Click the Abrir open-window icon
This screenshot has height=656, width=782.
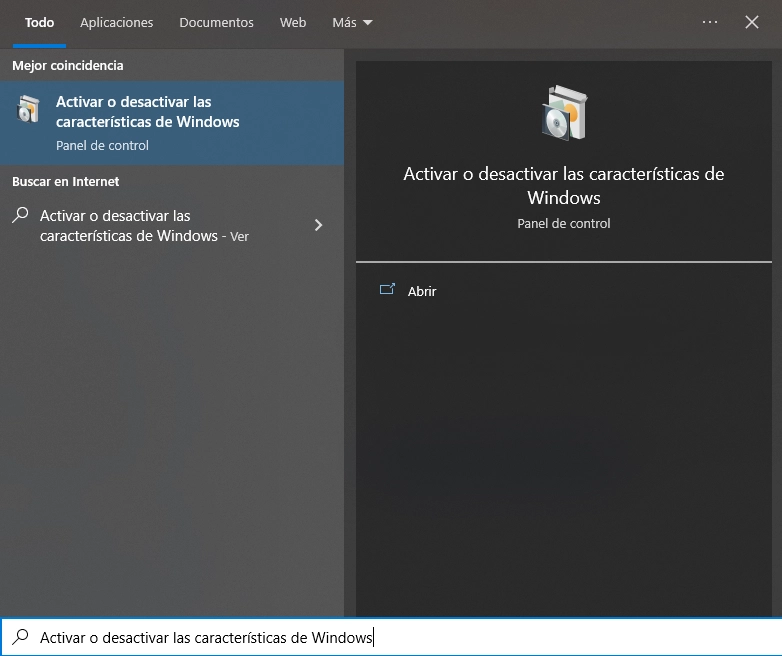387,289
